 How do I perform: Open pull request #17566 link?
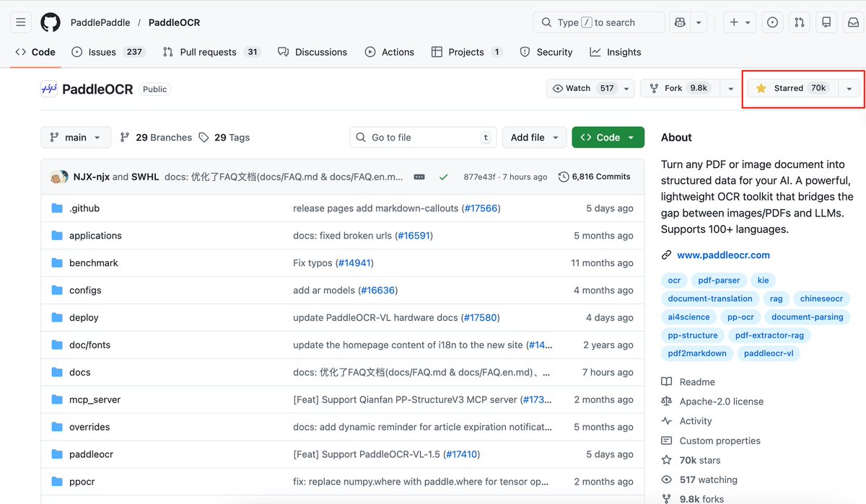click(479, 208)
